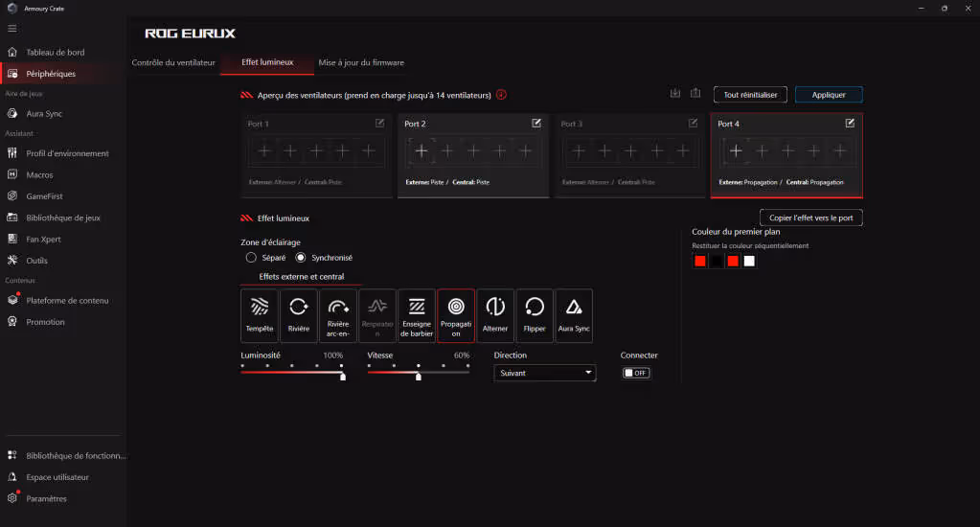980x527 pixels.
Task: Open Plateforme de contenu
Action: (62, 301)
